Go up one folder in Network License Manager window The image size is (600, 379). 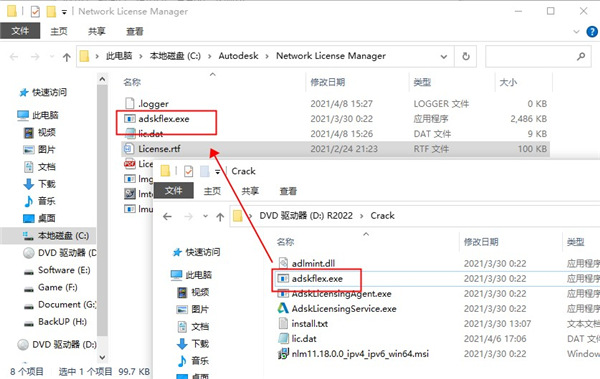67,57
